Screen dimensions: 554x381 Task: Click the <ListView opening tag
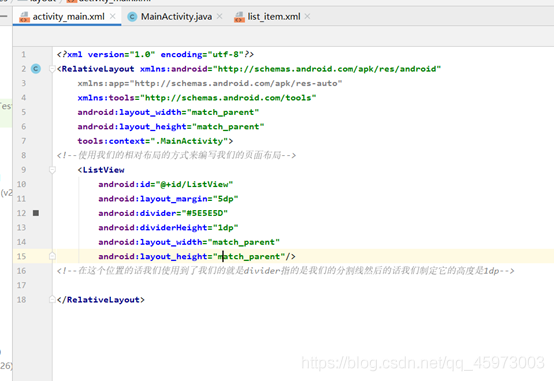[x=101, y=170]
